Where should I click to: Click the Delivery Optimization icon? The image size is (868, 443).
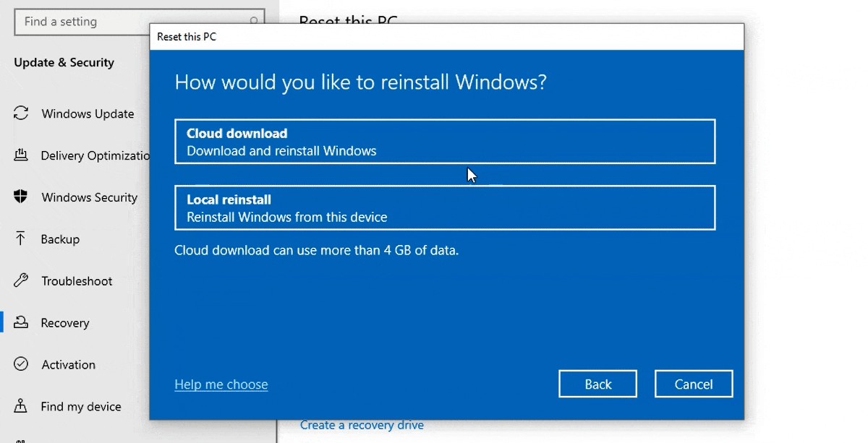click(x=21, y=155)
